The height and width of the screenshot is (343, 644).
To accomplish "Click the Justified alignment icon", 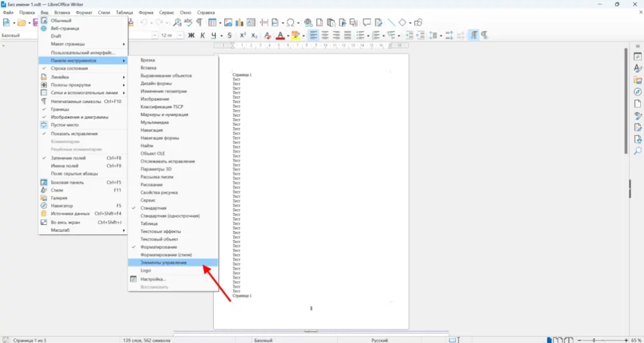I will [x=347, y=35].
